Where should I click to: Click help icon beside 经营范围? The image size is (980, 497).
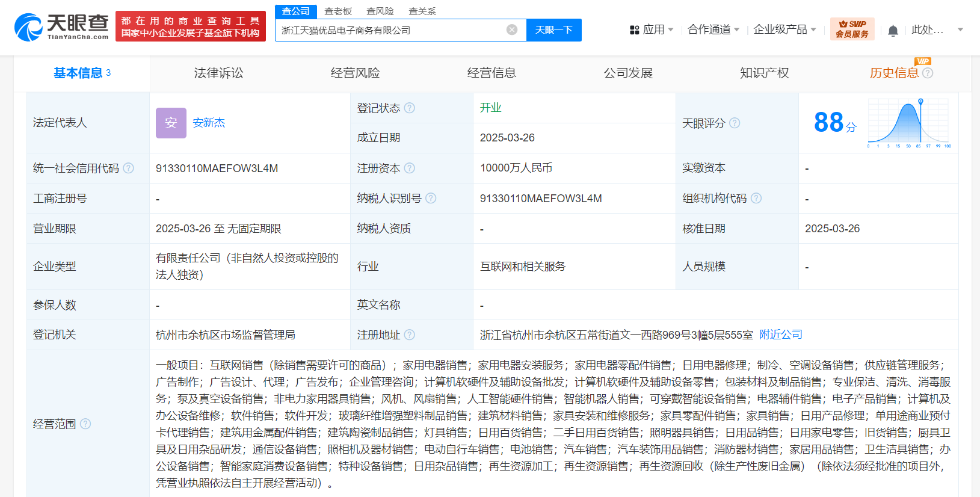[x=85, y=424]
